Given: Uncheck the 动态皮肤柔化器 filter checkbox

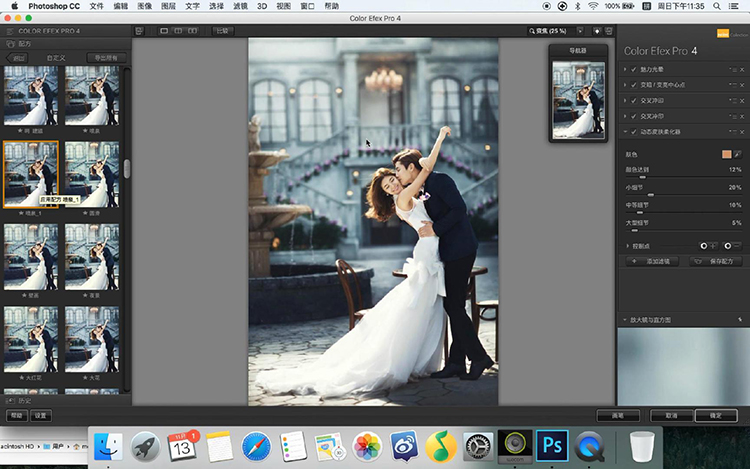Looking at the screenshot, I should [x=634, y=132].
